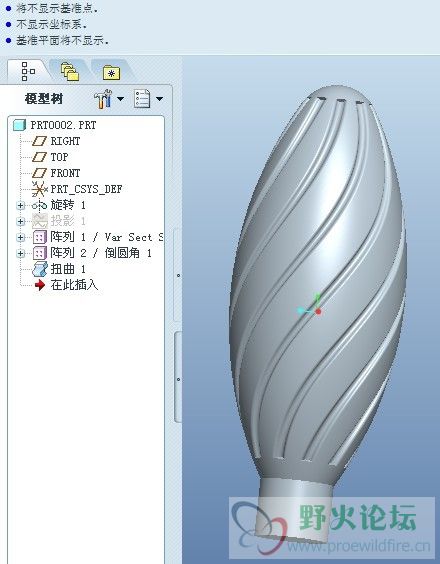Click the 阵列 1 pattern icon
The height and width of the screenshot is (564, 440).
click(x=40, y=237)
